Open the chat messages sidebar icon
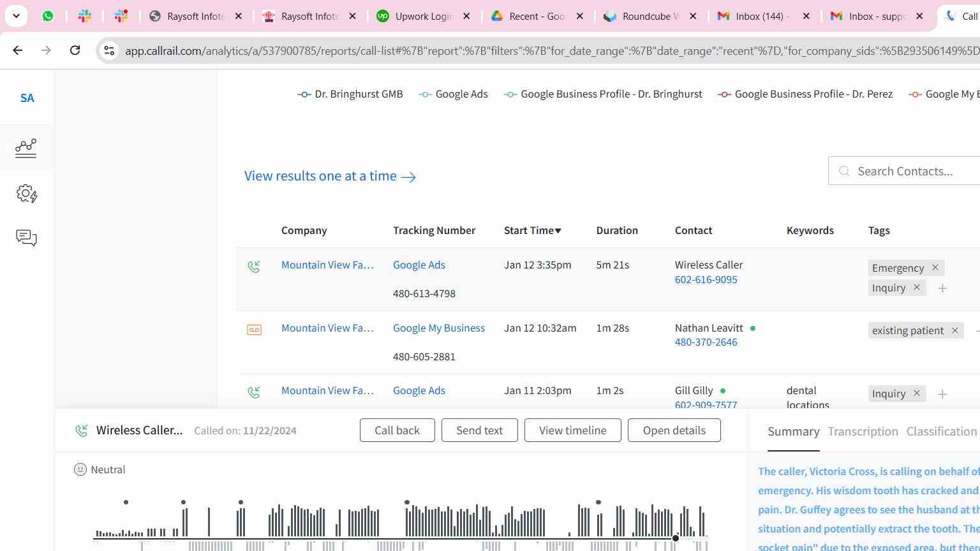This screenshot has width=980, height=551. coord(26,238)
